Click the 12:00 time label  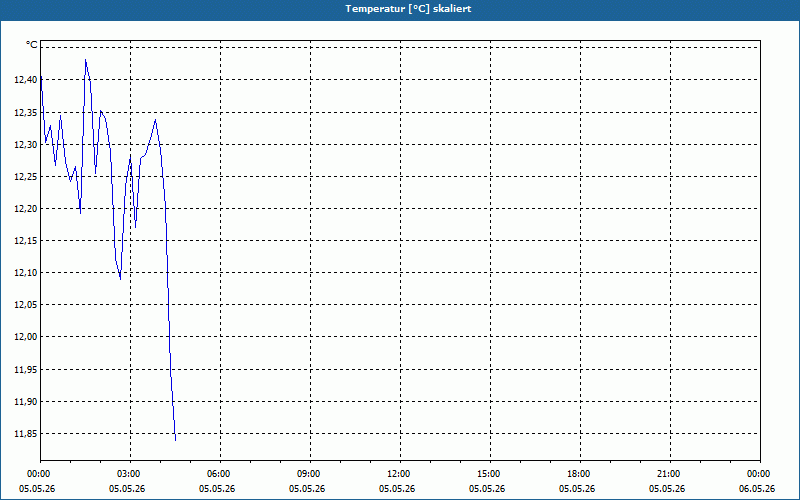click(x=397, y=474)
